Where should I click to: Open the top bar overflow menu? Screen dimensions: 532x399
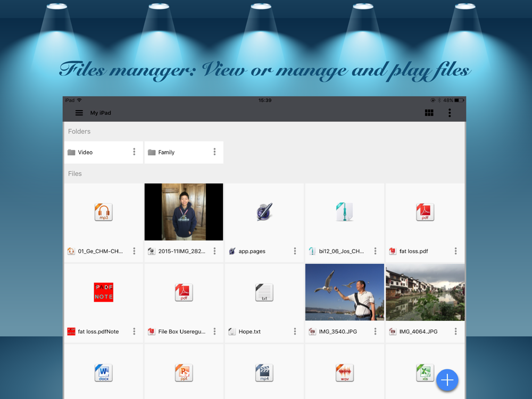pyautogui.click(x=450, y=113)
